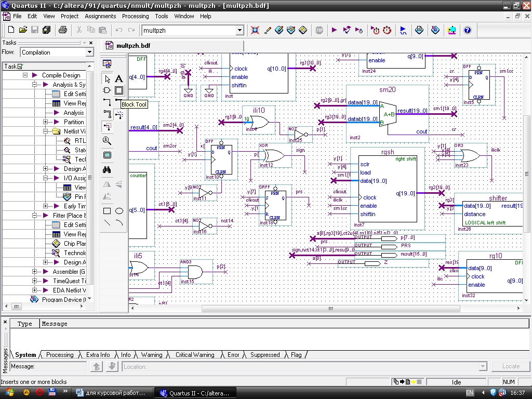The image size is (532, 399).
Task: Undo the last action
Action: pos(119,30)
